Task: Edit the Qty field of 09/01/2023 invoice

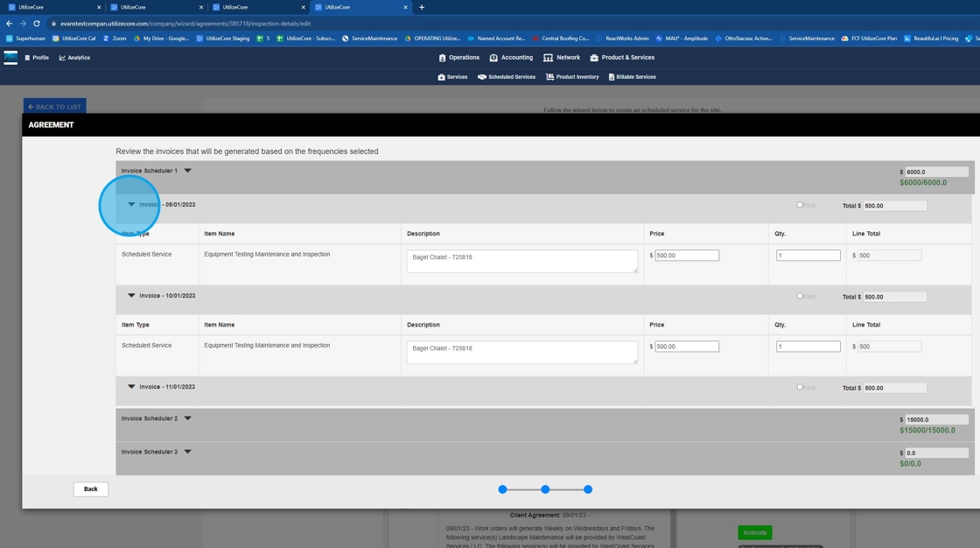Action: (x=808, y=256)
